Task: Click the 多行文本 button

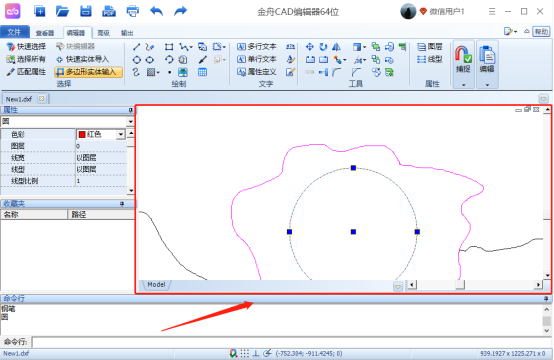Action: [x=257, y=47]
